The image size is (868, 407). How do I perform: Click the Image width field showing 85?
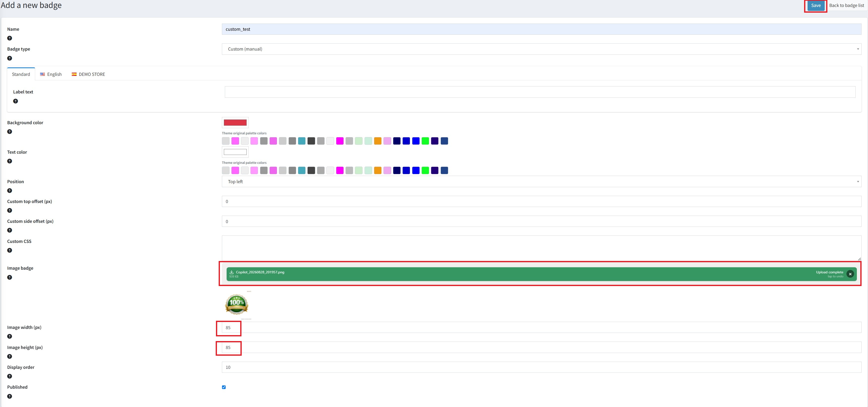tap(542, 327)
